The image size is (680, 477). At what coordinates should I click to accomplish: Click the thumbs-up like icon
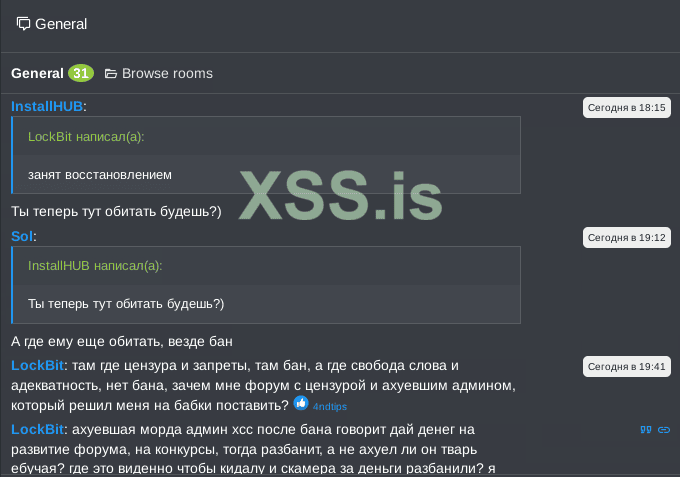tap(301, 403)
